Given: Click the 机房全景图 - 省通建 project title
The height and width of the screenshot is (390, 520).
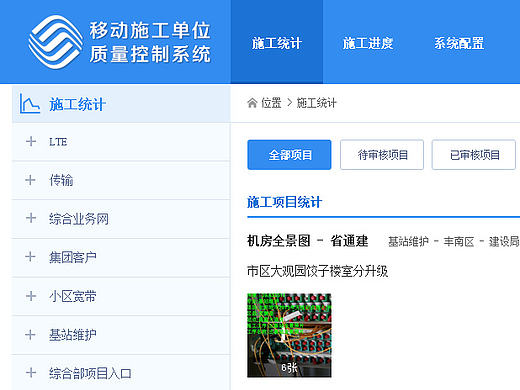Looking at the screenshot, I should tap(308, 241).
